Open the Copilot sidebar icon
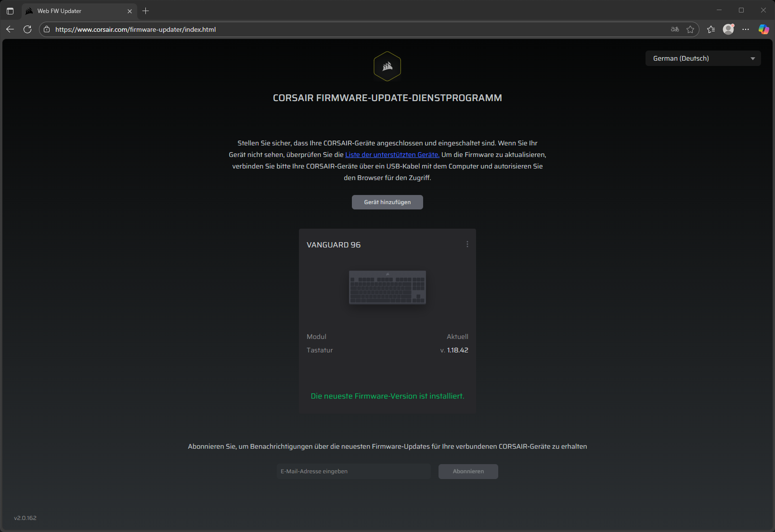 [x=763, y=29]
